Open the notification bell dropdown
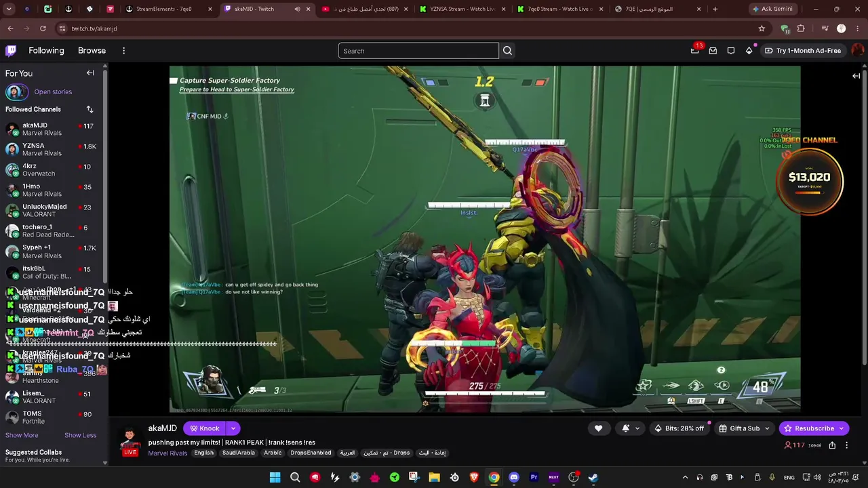 (630, 428)
